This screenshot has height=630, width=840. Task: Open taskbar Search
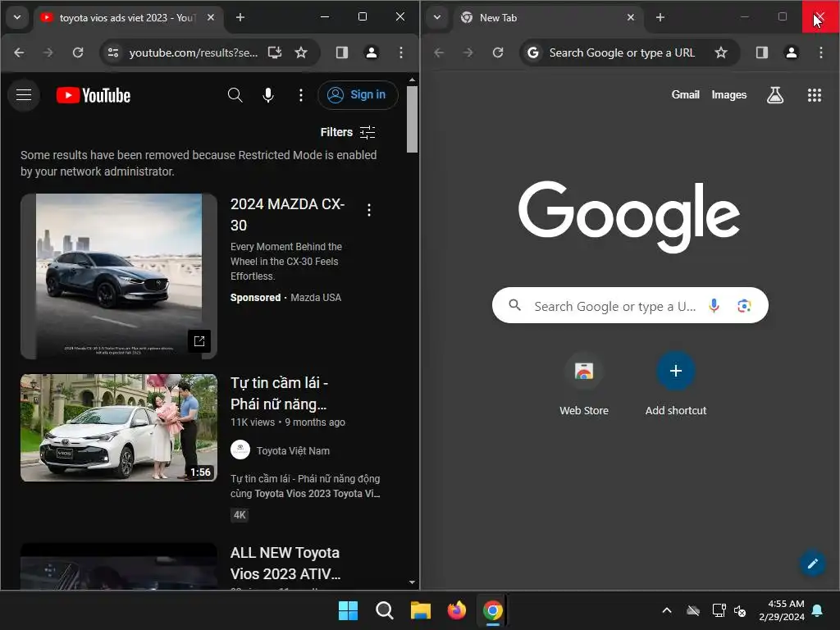click(x=385, y=610)
